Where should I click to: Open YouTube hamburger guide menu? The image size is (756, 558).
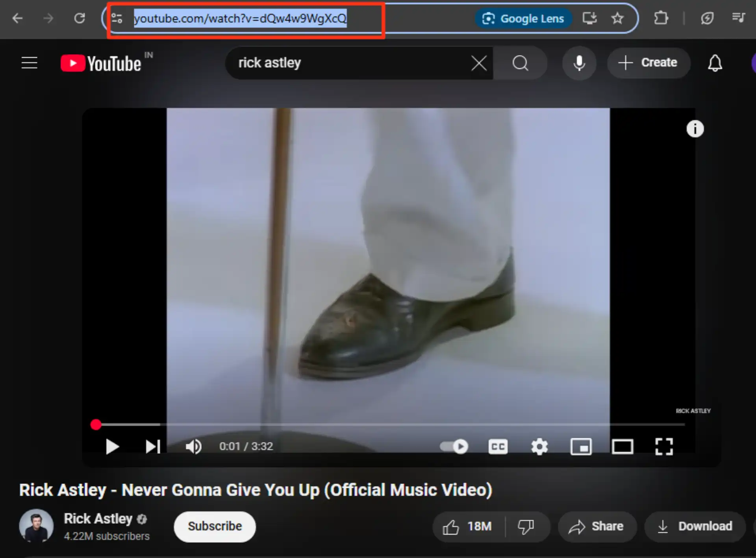(30, 63)
